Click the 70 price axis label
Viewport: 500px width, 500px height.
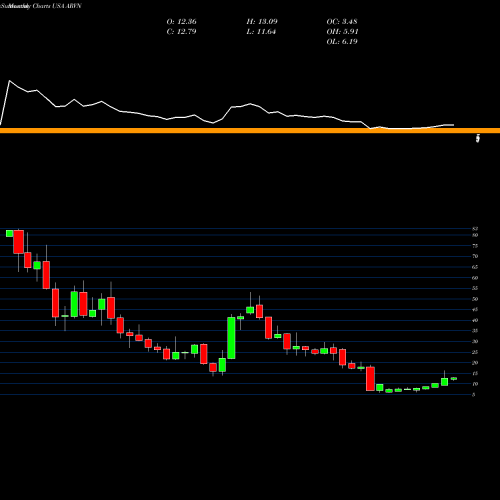pyautogui.click(x=475, y=256)
